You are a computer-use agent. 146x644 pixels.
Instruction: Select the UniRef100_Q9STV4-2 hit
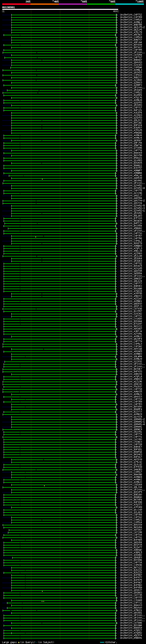point(132,201)
